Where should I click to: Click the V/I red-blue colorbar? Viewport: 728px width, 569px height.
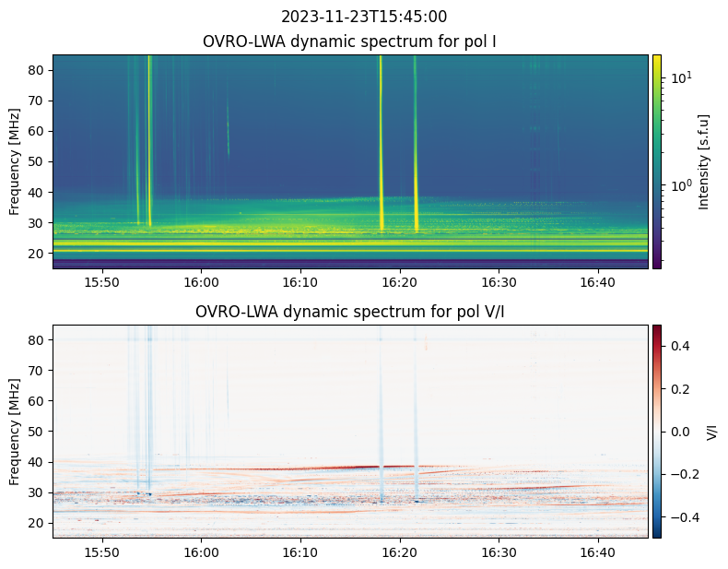tap(657, 431)
